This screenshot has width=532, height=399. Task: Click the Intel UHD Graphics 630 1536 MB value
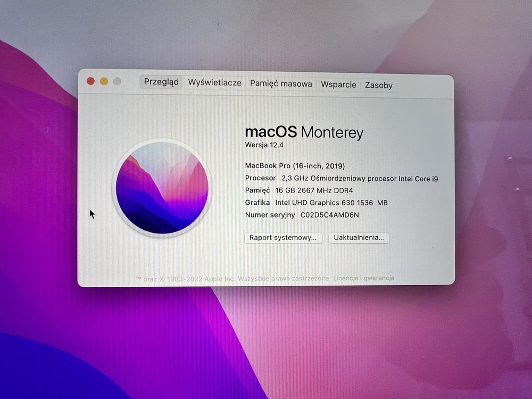coord(331,203)
